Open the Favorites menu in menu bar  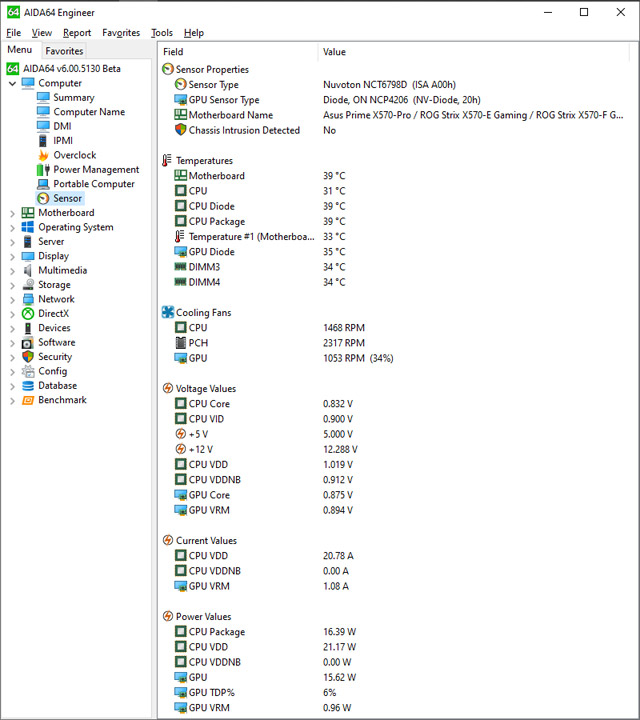pyautogui.click(x=121, y=33)
